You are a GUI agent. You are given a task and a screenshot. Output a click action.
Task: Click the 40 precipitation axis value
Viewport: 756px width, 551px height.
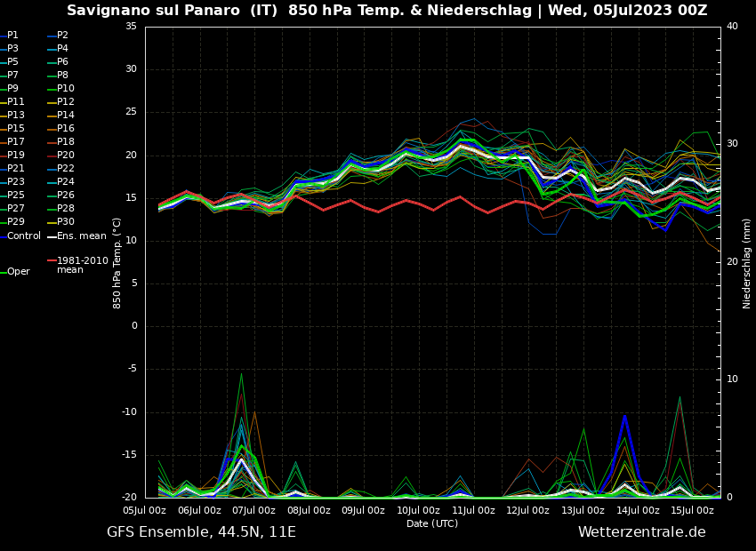(732, 27)
